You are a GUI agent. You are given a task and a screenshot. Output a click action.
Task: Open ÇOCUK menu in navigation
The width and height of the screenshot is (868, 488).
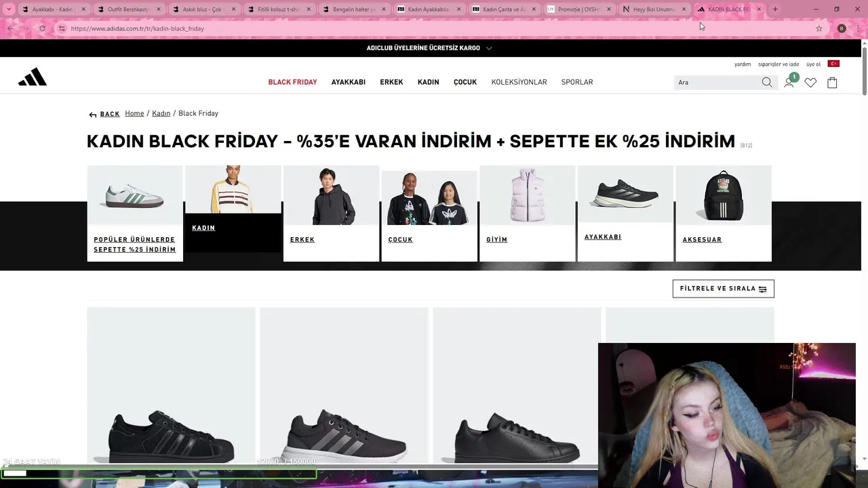pos(465,82)
